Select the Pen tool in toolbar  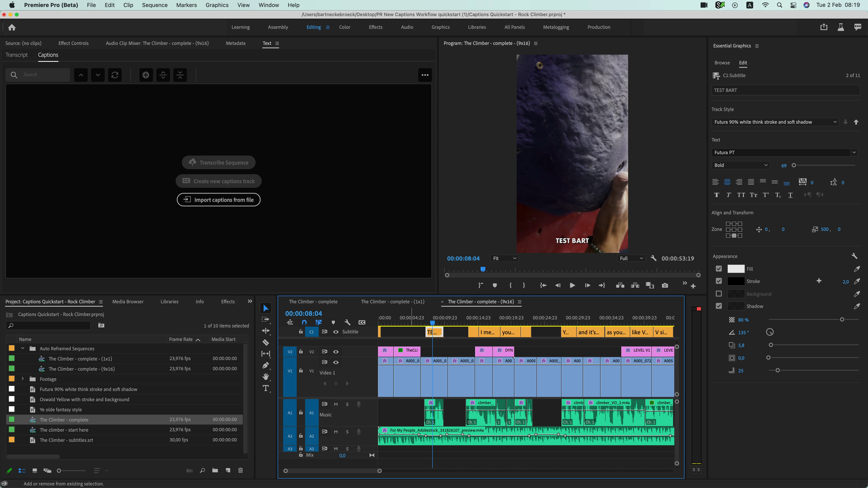tap(266, 365)
